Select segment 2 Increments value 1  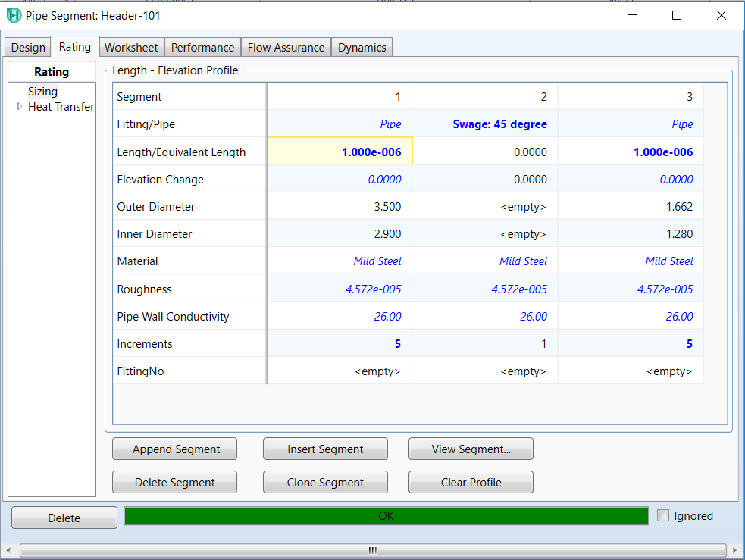pos(484,343)
